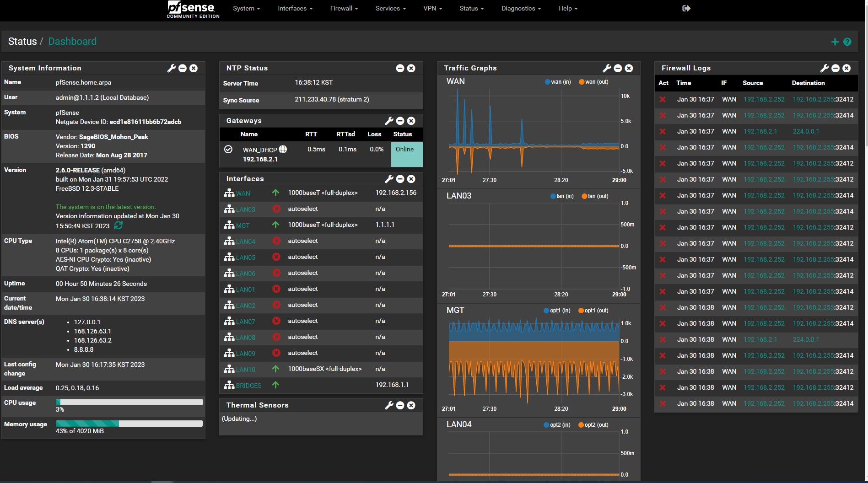The width and height of the screenshot is (868, 483).
Task: Click the sync source 211.233.40.78 text
Action: point(332,99)
